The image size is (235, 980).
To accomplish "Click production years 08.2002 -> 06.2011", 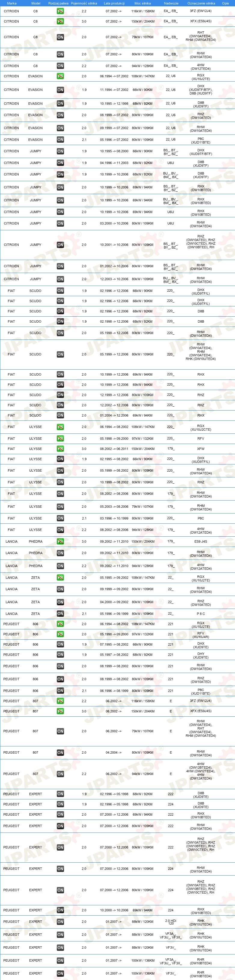I will [114, 449].
